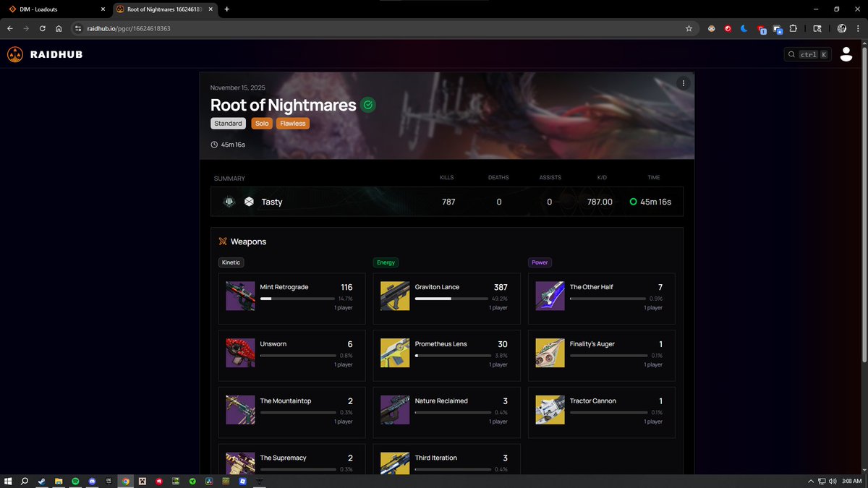Click the Weapons section heading
This screenshot has height=488, width=868.
click(x=249, y=241)
